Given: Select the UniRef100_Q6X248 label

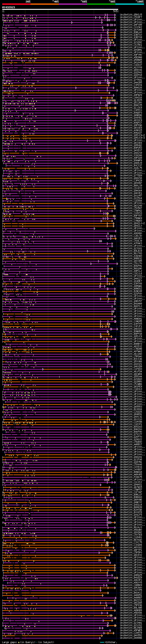Looking at the screenshot, I should (131, 206).
